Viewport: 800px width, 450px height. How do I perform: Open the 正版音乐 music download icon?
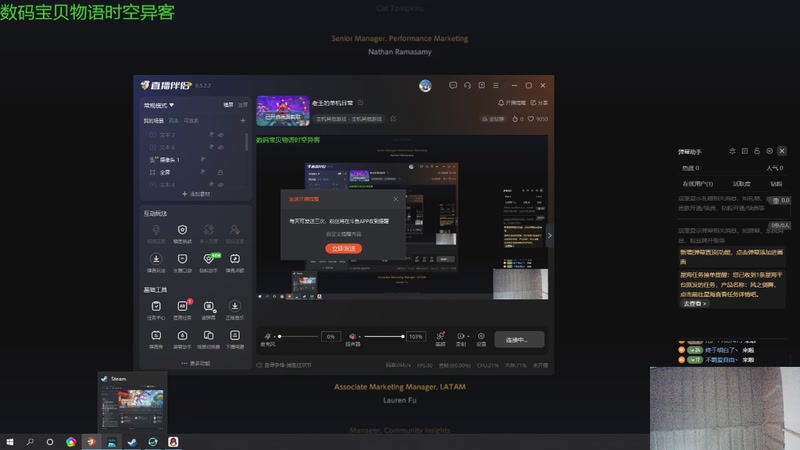(235, 306)
